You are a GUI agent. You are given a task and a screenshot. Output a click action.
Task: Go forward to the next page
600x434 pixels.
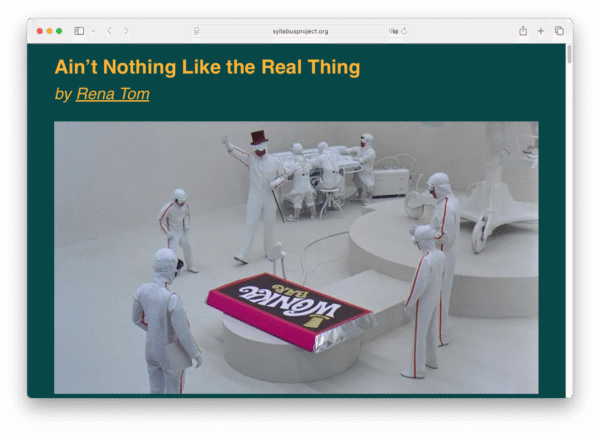pyautogui.click(x=126, y=31)
